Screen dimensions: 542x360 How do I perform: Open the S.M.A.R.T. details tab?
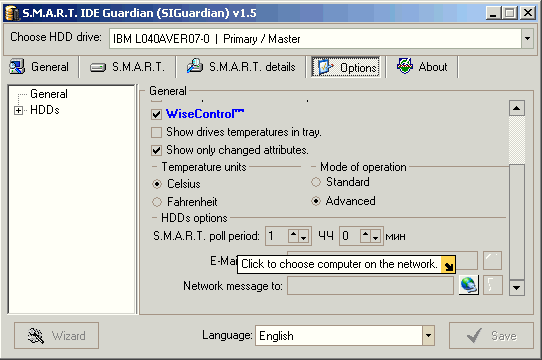click(x=241, y=67)
